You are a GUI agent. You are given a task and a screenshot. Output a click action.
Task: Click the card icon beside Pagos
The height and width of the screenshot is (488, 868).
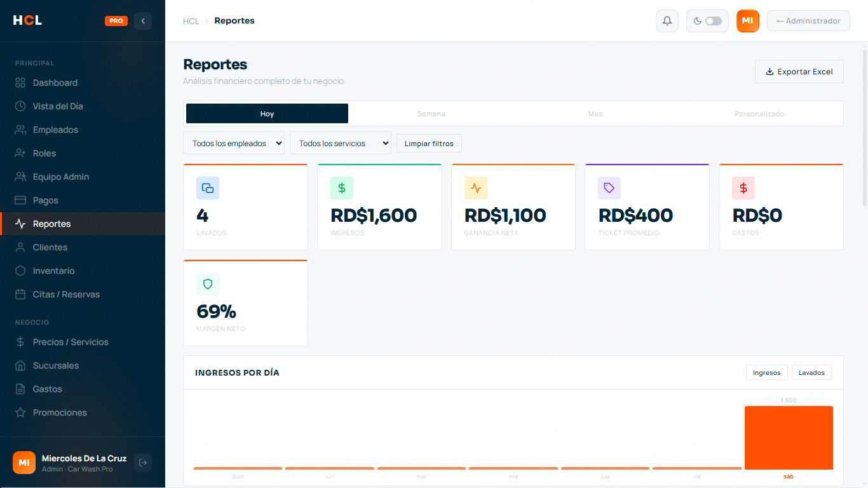pyautogui.click(x=20, y=200)
